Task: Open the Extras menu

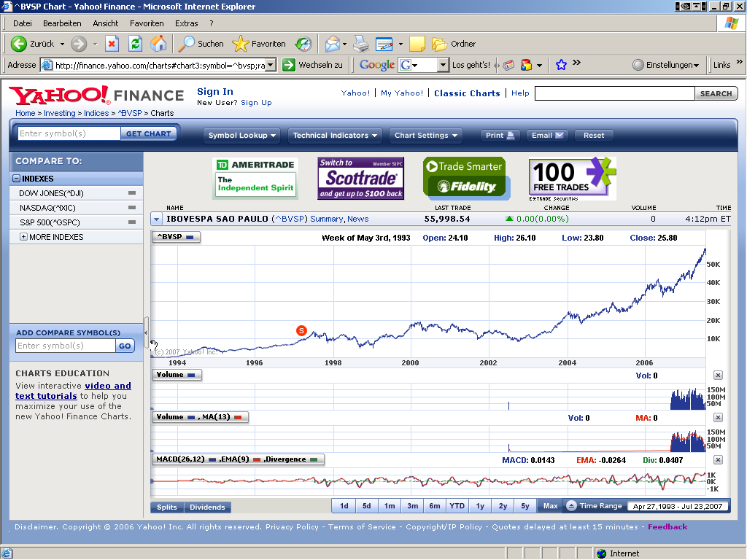Action: (186, 23)
